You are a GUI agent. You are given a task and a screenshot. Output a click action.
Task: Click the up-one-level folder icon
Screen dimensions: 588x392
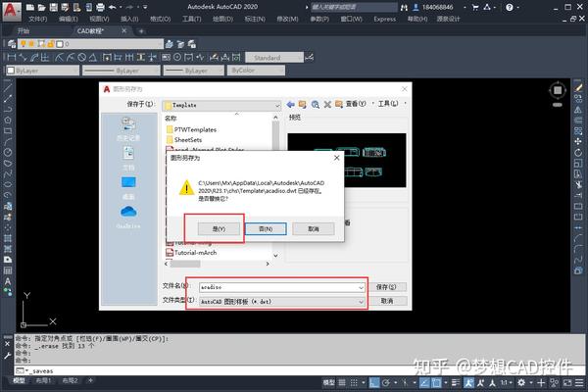point(302,104)
